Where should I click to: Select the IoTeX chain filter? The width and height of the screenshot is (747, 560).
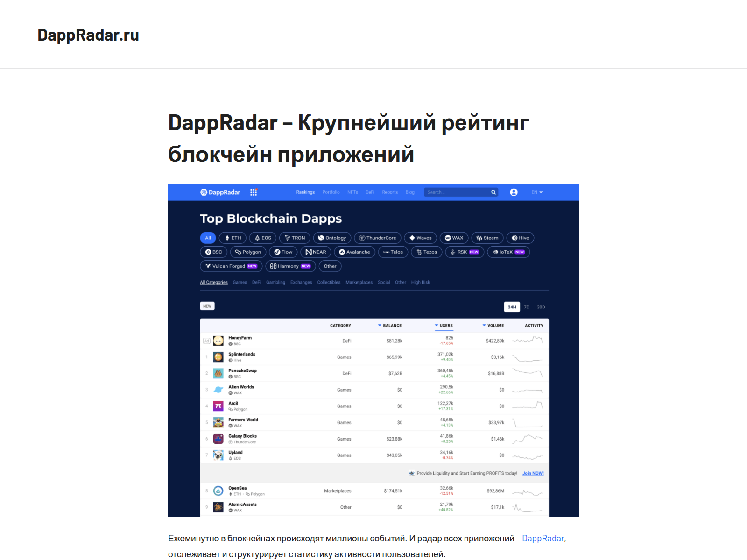pyautogui.click(x=508, y=252)
